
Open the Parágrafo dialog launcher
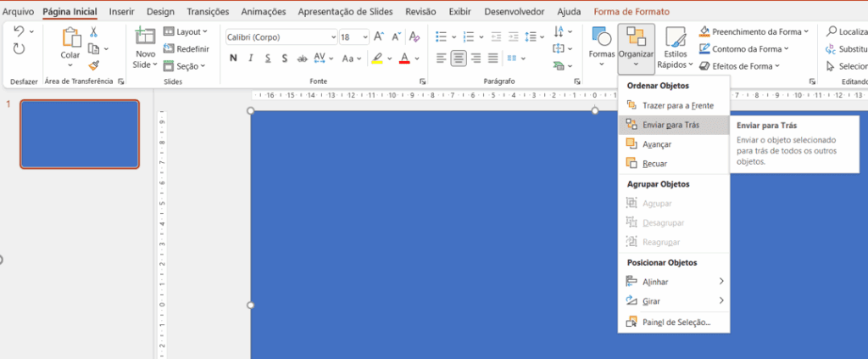[x=577, y=81]
